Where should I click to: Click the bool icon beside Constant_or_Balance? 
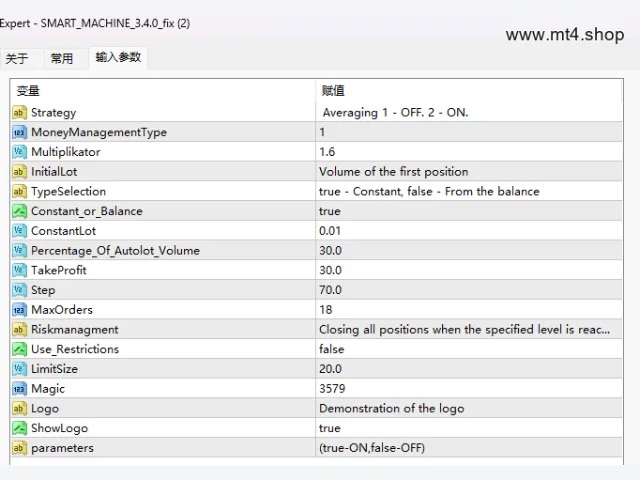tap(19, 211)
